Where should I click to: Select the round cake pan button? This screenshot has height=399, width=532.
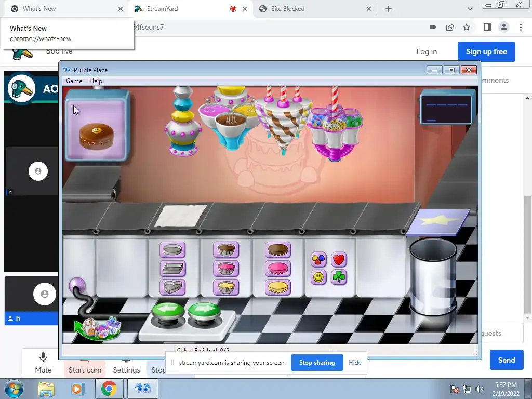coord(172,250)
